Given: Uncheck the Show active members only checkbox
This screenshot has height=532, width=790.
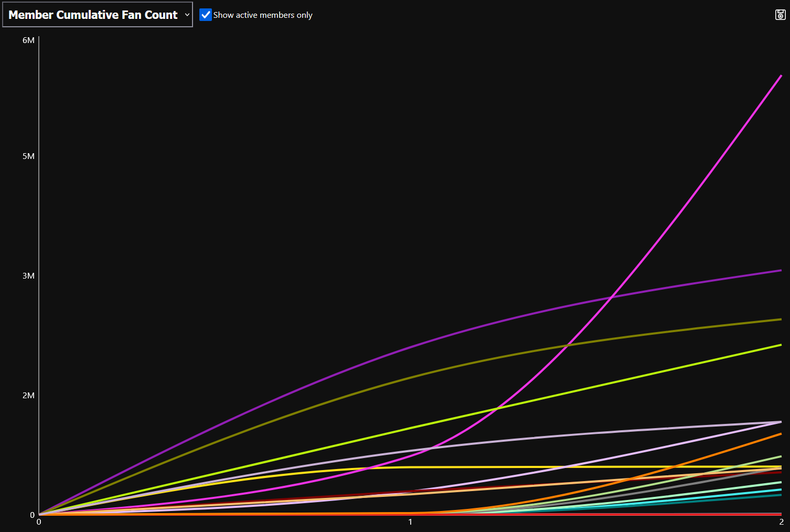Looking at the screenshot, I should coord(206,15).
